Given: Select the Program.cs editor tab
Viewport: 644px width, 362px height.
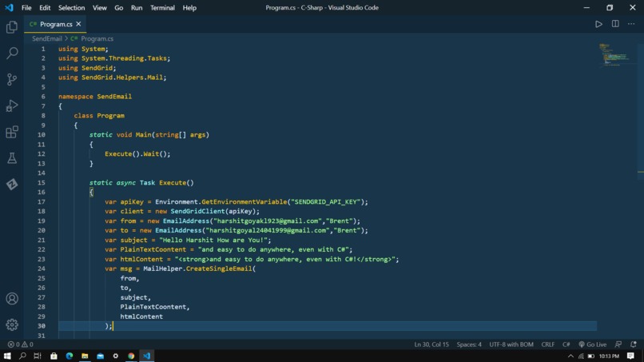Looking at the screenshot, I should (55, 24).
